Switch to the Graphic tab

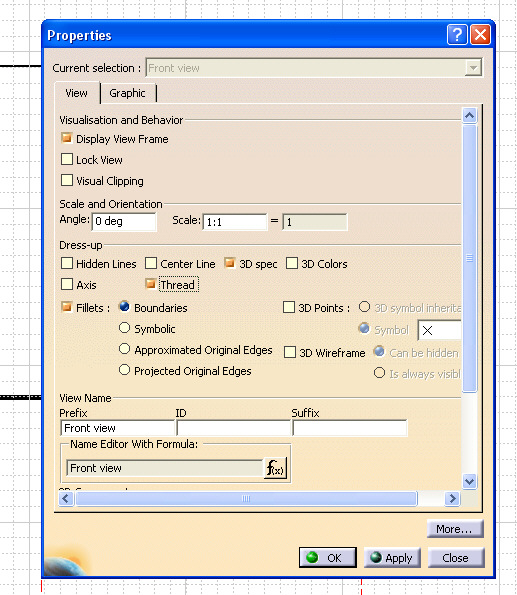(128, 93)
